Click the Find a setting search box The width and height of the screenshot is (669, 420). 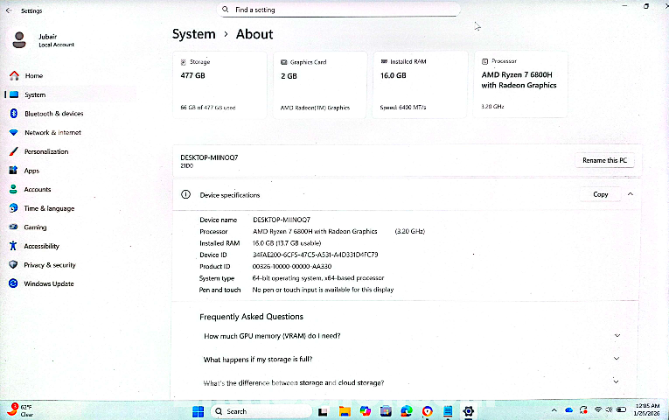pos(340,9)
